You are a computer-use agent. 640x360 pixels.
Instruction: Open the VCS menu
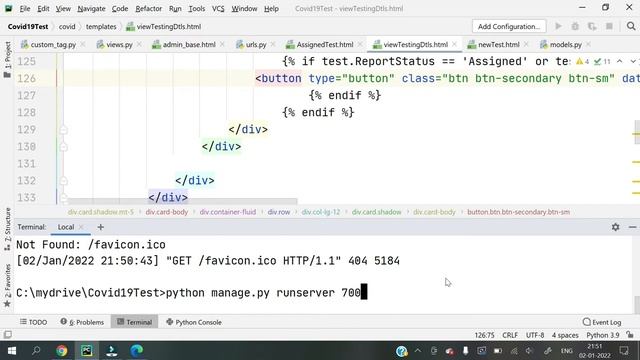[x=218, y=9]
